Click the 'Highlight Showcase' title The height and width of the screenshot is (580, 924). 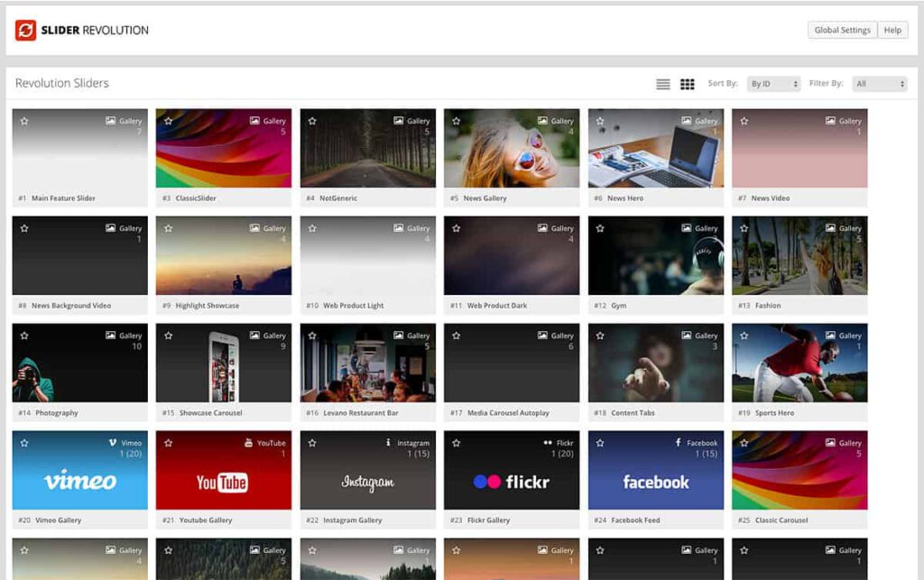point(207,306)
